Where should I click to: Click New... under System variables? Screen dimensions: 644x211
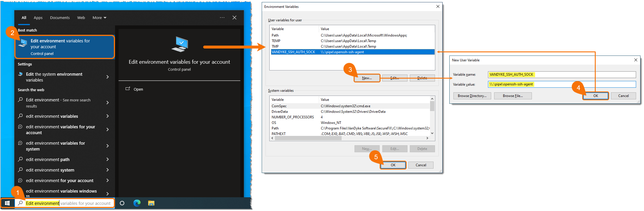point(367,149)
